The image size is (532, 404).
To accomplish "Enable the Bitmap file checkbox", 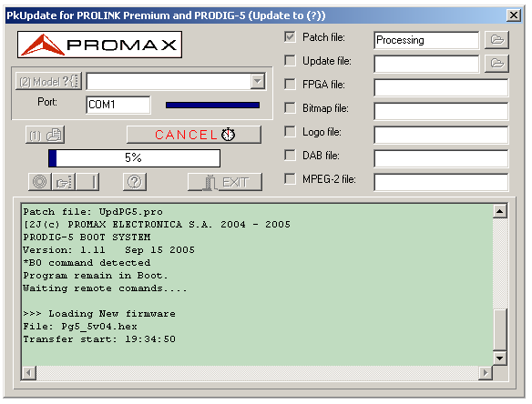I will click(290, 107).
